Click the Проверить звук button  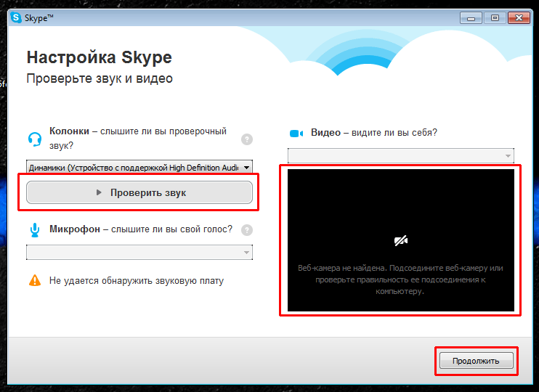tap(139, 192)
